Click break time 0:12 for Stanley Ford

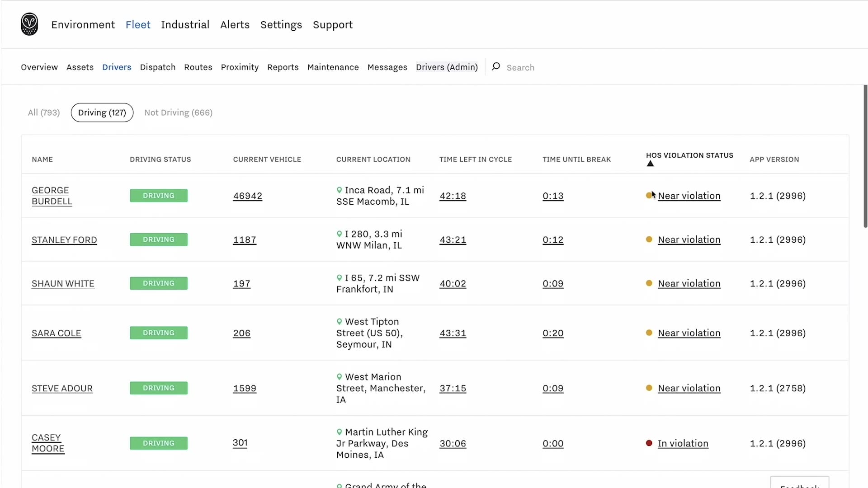tap(553, 240)
